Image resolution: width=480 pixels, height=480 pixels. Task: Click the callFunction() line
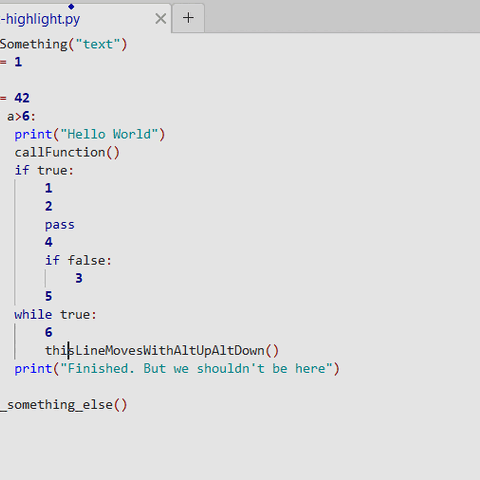67,153
